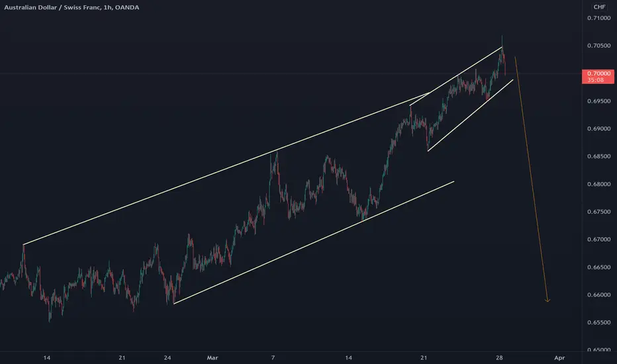This screenshot has height=364, width=617.
Task: Select the long upper channel trendline
Action: 226,168
